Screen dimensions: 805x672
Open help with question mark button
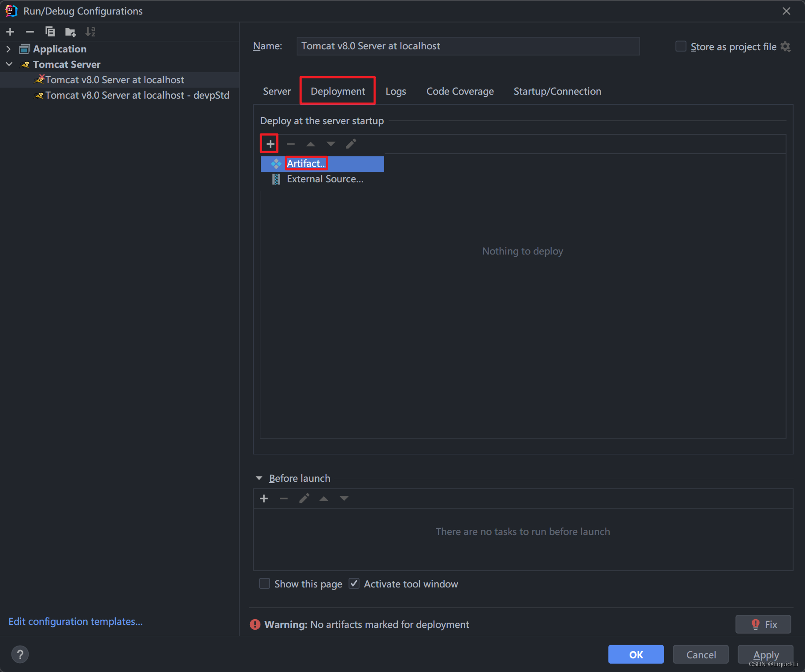pos(20,654)
